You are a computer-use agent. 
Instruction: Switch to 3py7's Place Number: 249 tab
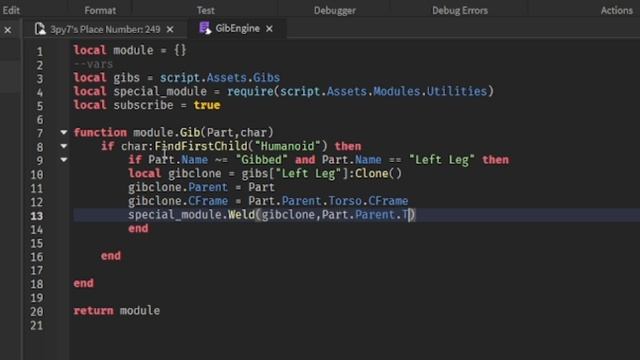tap(105, 29)
